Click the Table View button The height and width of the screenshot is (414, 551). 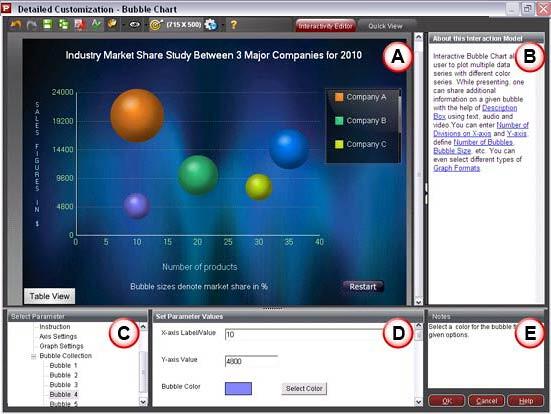click(x=50, y=296)
